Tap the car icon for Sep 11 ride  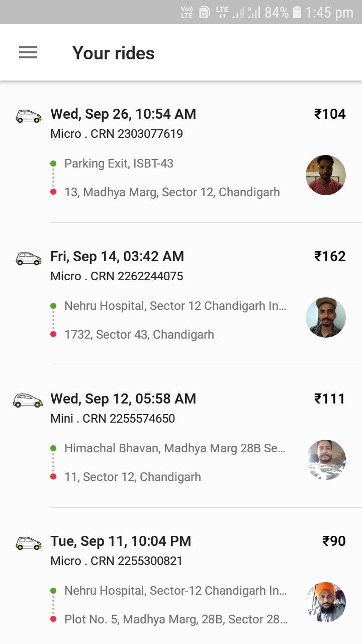[28, 543]
